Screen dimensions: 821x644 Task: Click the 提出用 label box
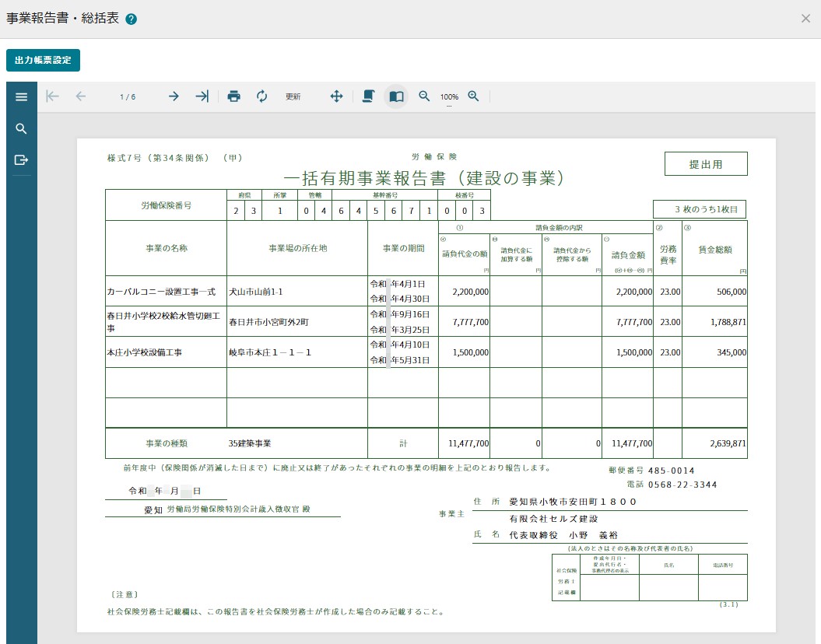tap(706, 164)
